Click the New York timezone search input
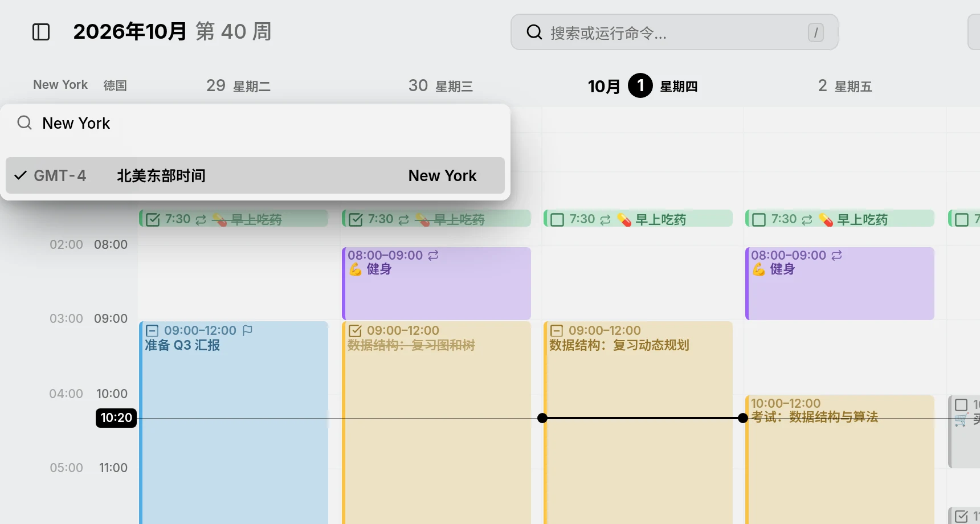The image size is (980, 524). tap(255, 123)
